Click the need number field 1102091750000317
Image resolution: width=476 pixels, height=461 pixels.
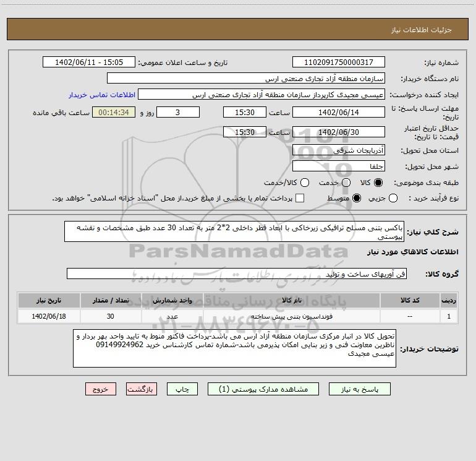pos(339,62)
